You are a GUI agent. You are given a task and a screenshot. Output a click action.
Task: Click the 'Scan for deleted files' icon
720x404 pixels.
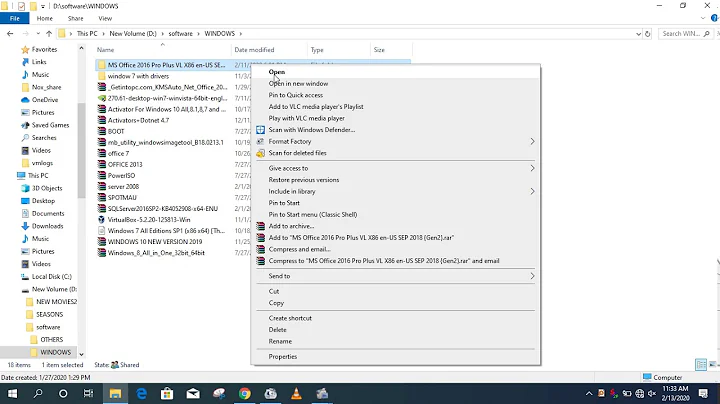260,153
